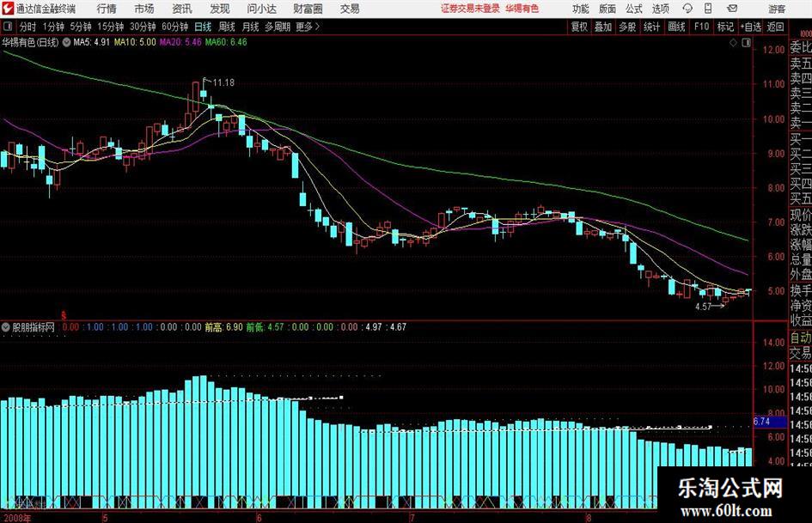812x523 pixels.
Task: Switch to the 5分钟 period tab
Action: coord(81,27)
